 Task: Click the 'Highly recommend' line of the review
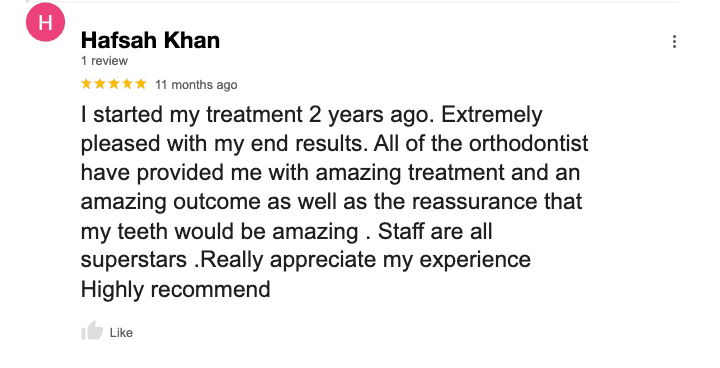coord(175,289)
